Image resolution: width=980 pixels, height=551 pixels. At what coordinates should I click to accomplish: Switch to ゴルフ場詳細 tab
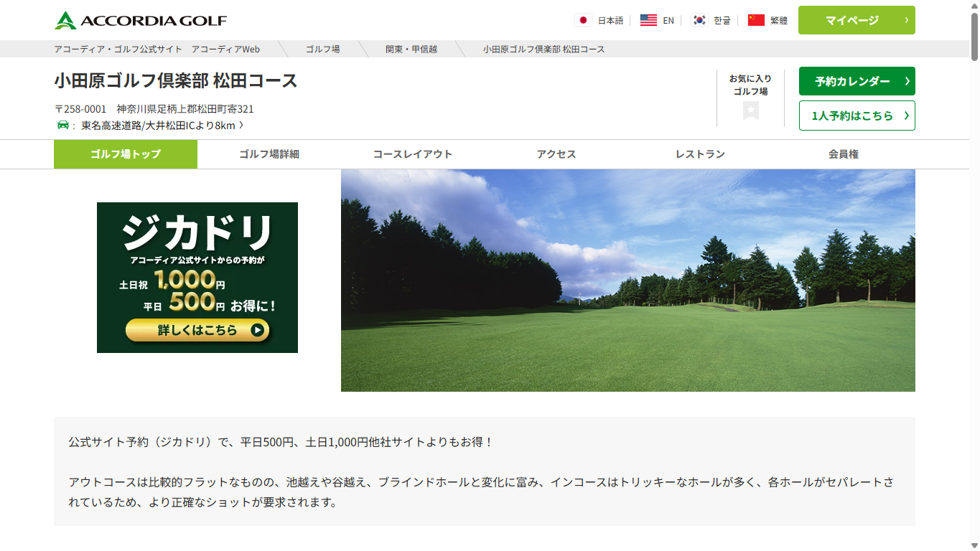(269, 154)
